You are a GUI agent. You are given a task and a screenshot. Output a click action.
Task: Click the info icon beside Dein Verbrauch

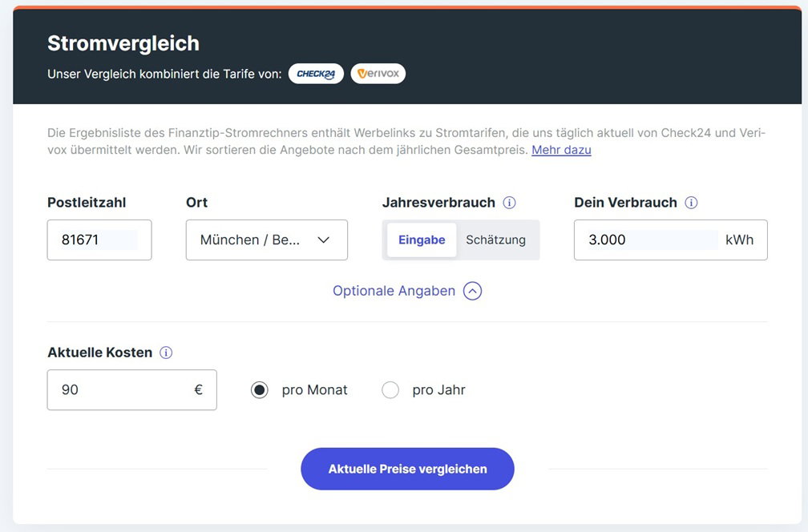691,203
